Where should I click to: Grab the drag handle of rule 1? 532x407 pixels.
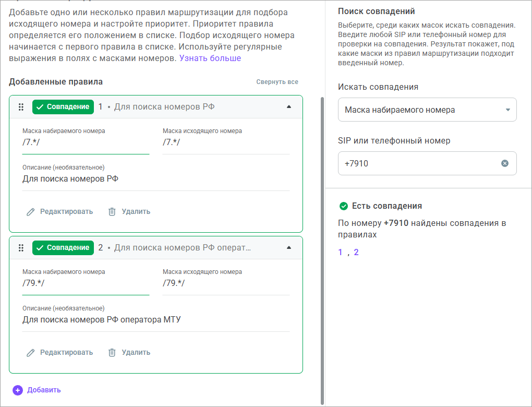[x=21, y=107]
